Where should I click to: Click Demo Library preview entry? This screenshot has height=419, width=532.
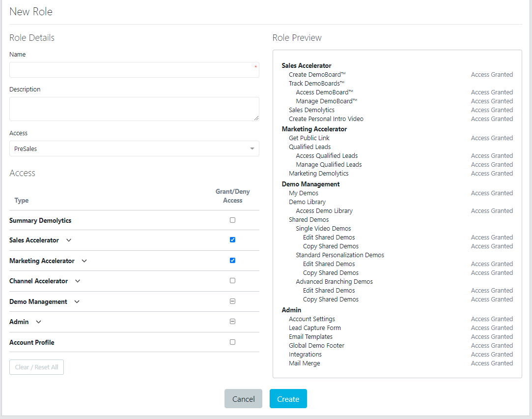(x=307, y=202)
